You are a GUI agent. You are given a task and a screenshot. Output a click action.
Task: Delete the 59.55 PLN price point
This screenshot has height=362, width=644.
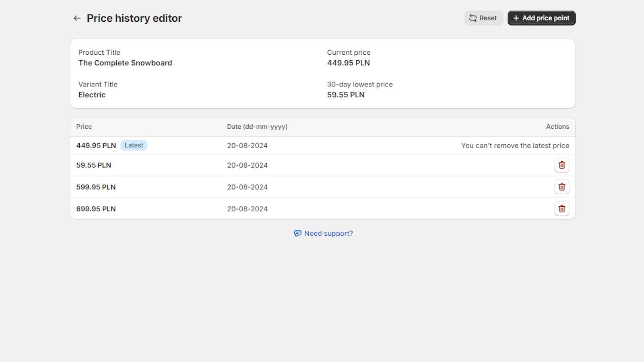(x=561, y=165)
